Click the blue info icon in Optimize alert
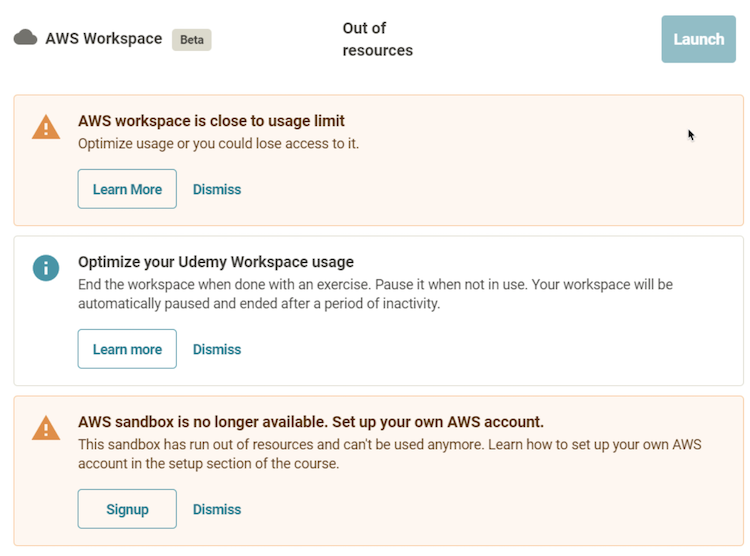Image resolution: width=750 pixels, height=556 pixels. (x=46, y=268)
